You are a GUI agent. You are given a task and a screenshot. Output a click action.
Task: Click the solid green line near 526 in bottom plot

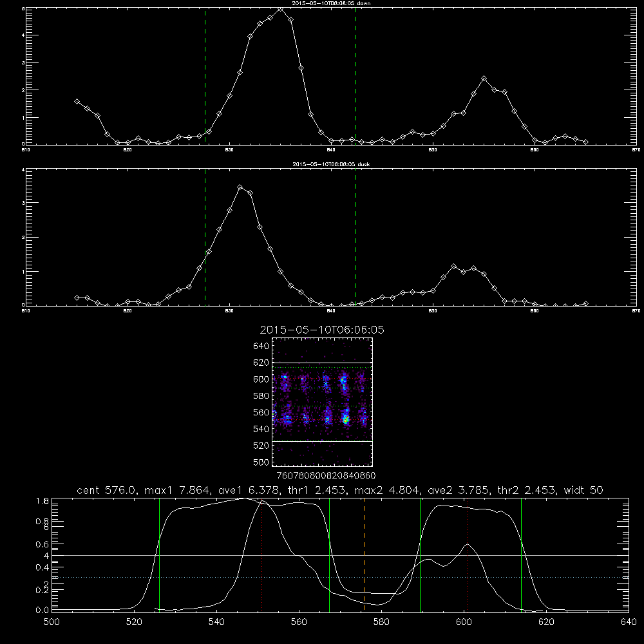pyautogui.click(x=159, y=554)
